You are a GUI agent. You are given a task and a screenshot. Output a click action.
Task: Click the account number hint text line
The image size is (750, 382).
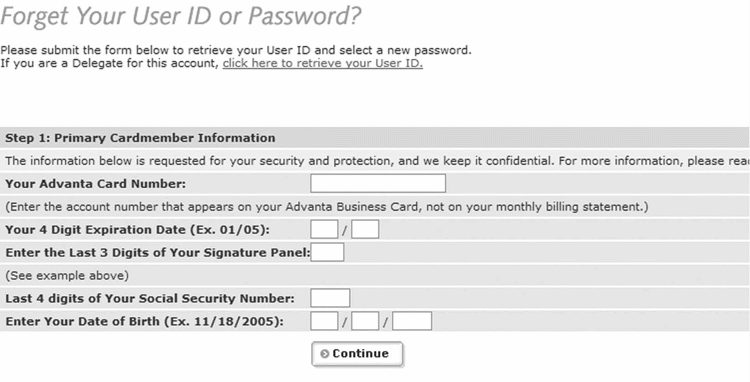tap(327, 207)
